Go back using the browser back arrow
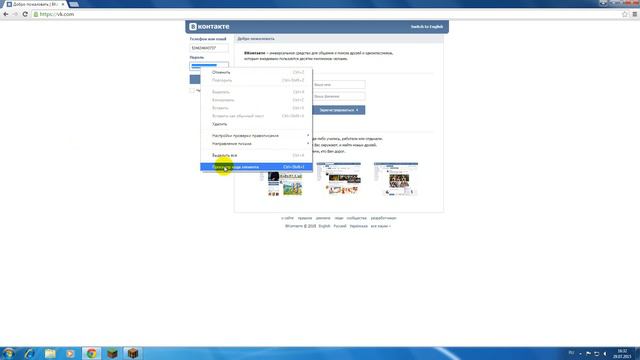 (6, 14)
